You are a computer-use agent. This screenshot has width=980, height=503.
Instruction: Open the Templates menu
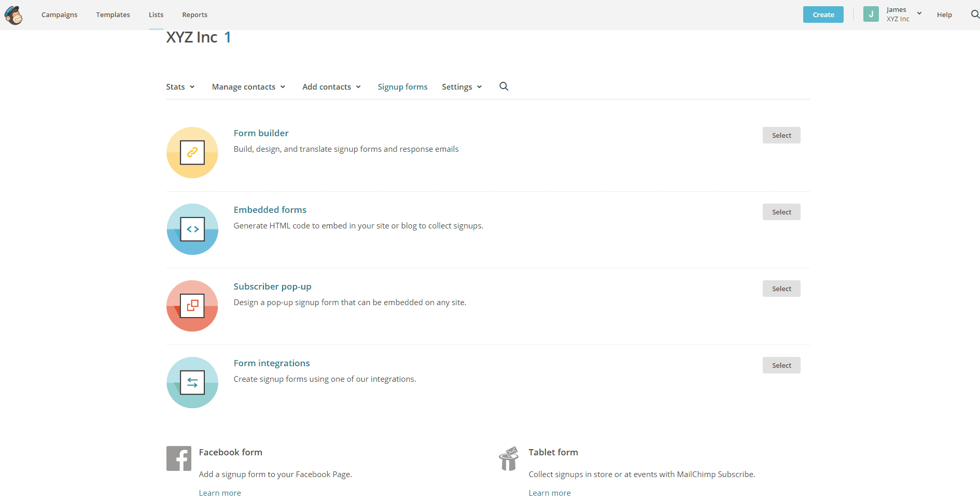[x=113, y=15]
